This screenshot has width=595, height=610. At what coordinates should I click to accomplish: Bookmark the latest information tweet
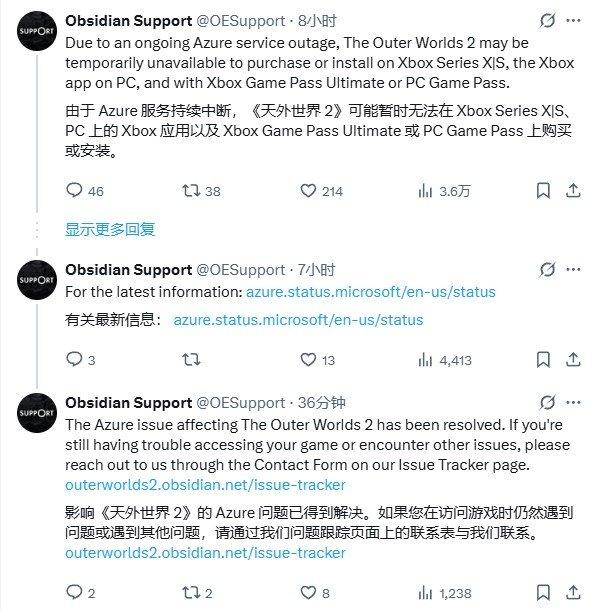pos(543,359)
